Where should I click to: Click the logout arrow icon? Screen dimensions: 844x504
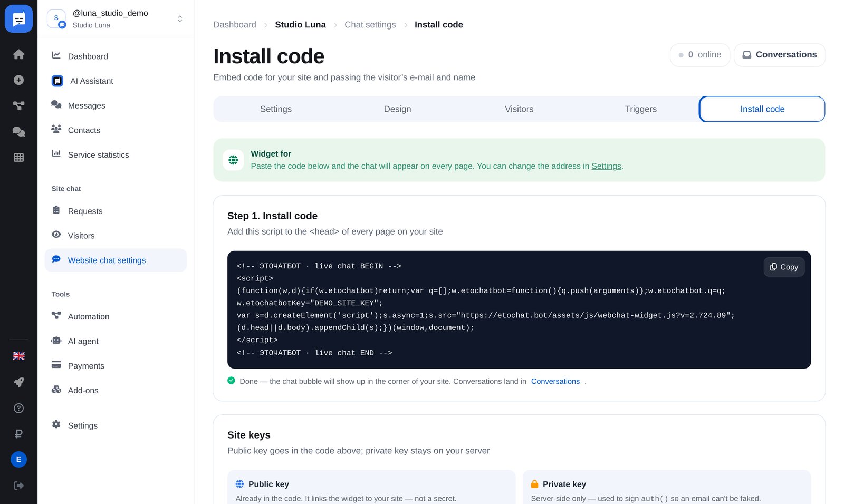pyautogui.click(x=18, y=486)
